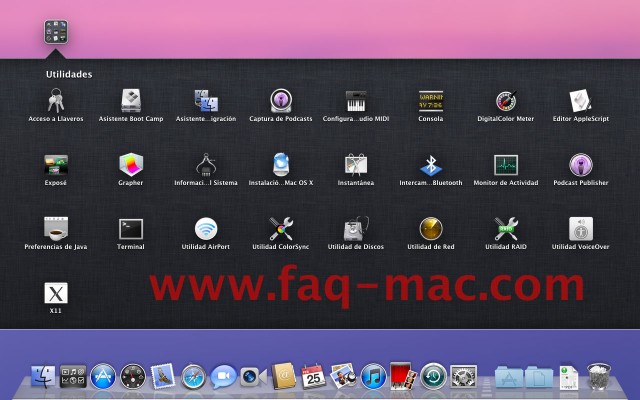Launch Utilidad VoiceOver

point(580,229)
